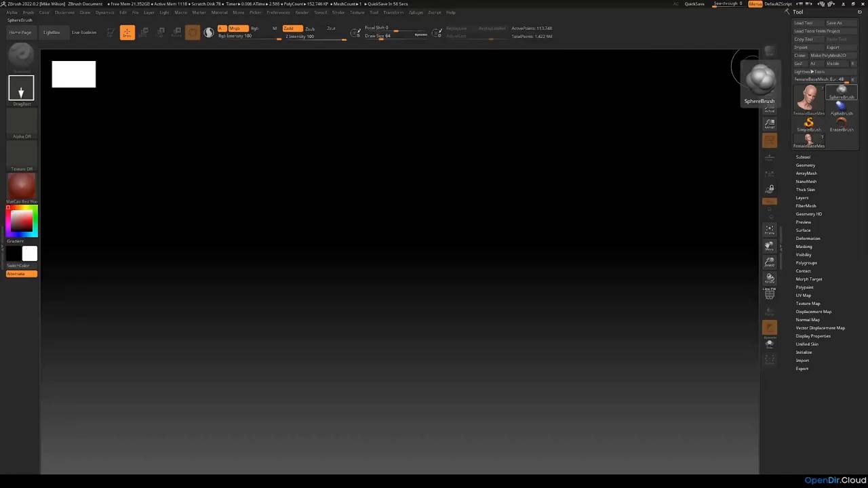Toggle the Zadd mode
The height and width of the screenshot is (488, 868).
pos(292,28)
